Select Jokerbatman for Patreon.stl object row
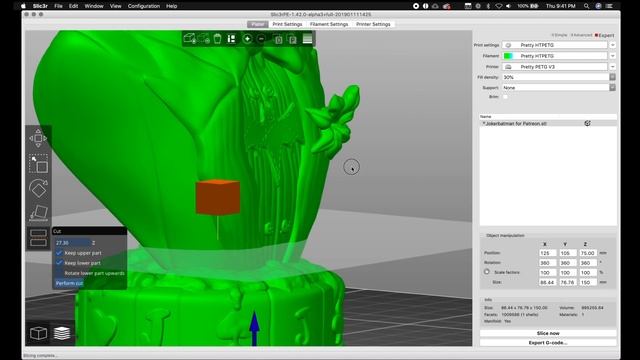The image size is (640, 360). 548,123
